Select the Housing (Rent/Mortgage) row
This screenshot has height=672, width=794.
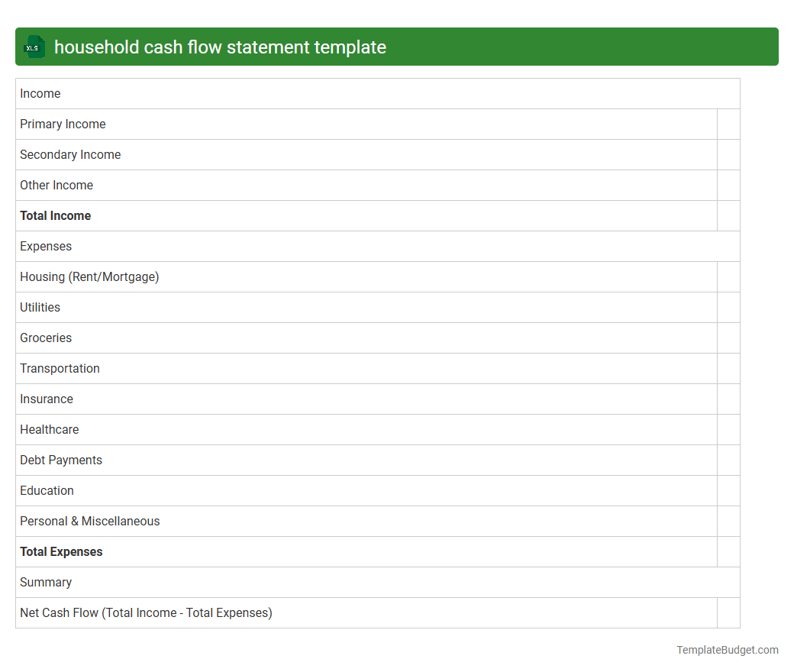(89, 276)
